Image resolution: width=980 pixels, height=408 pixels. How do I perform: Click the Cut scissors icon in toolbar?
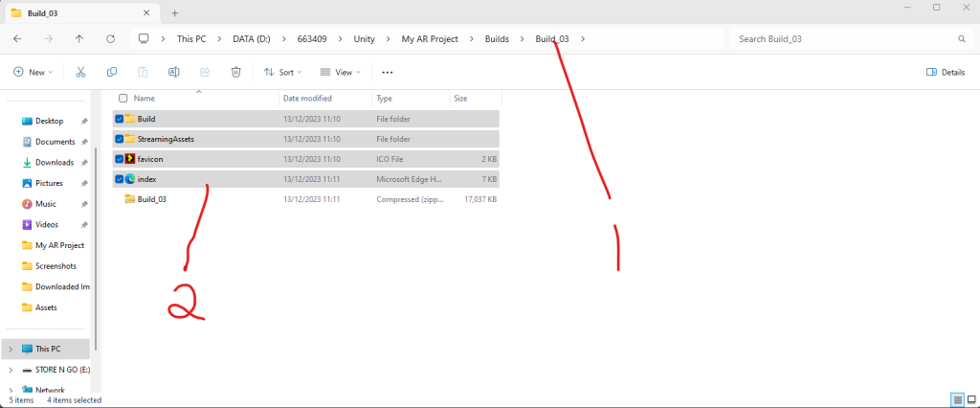[x=80, y=72]
